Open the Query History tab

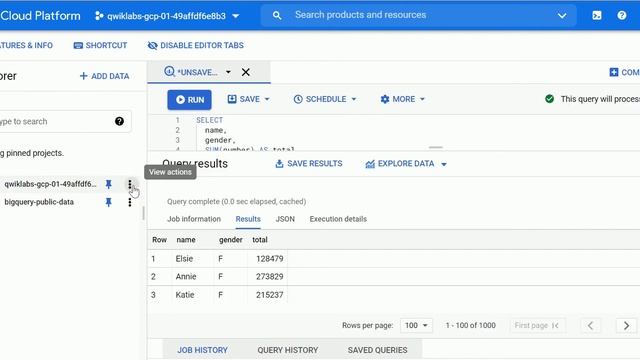(287, 350)
